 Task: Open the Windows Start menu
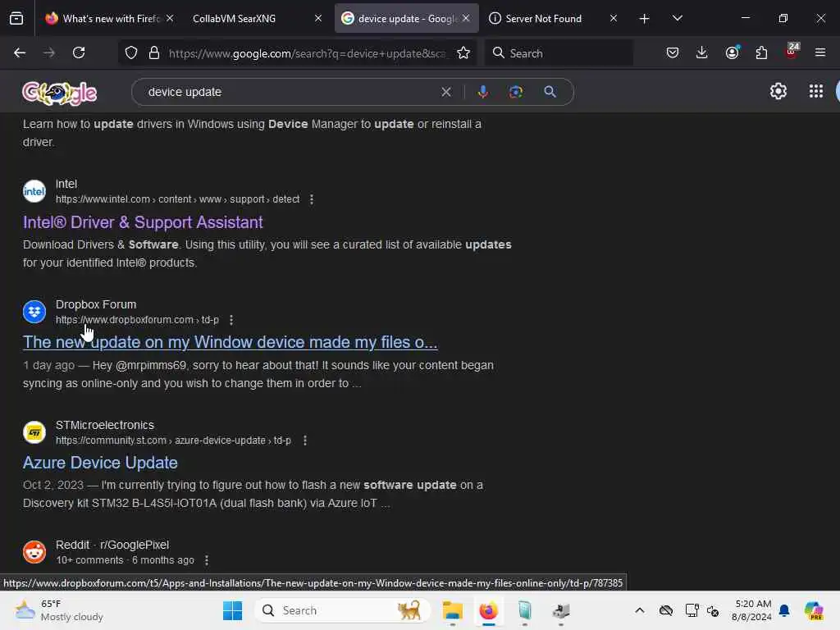[232, 610]
